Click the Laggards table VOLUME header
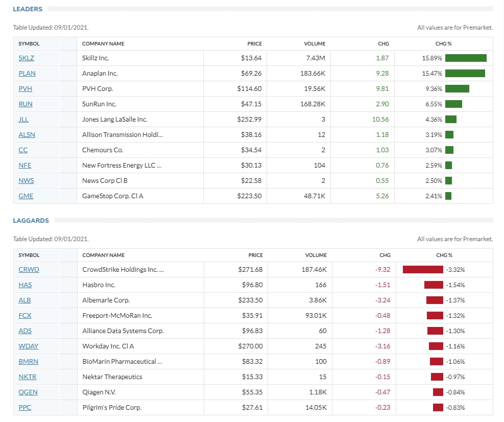The width and height of the screenshot is (504, 422). coord(316,255)
